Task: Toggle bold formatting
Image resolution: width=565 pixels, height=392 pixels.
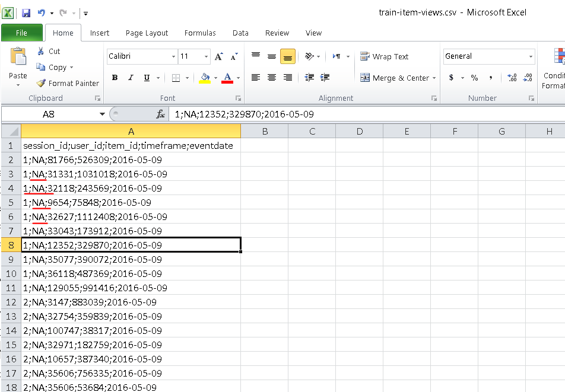Action: [x=115, y=77]
